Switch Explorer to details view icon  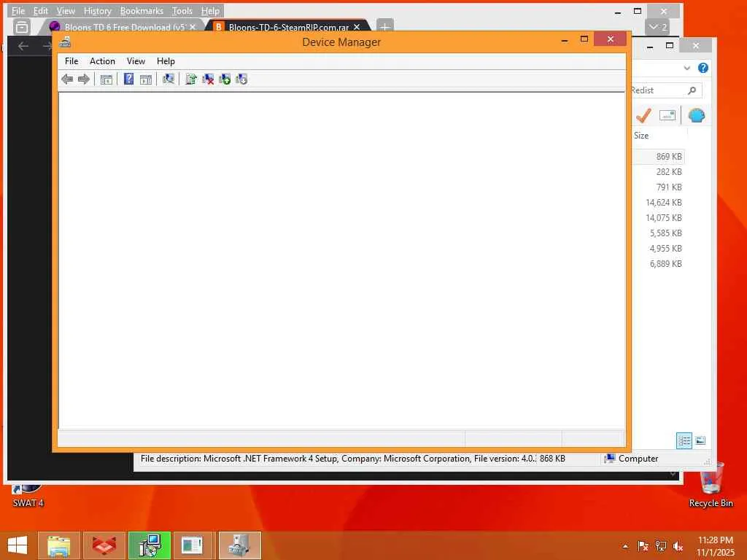coord(684,440)
